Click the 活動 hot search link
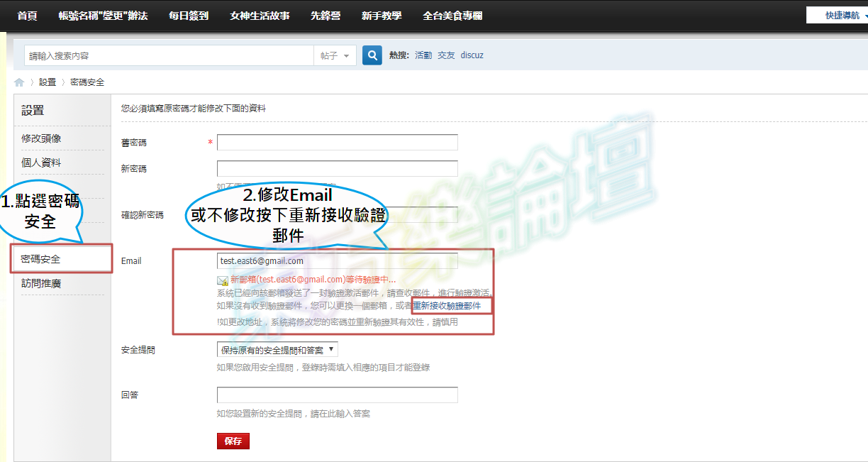Screen dimensions: 868x462 [x=423, y=55]
